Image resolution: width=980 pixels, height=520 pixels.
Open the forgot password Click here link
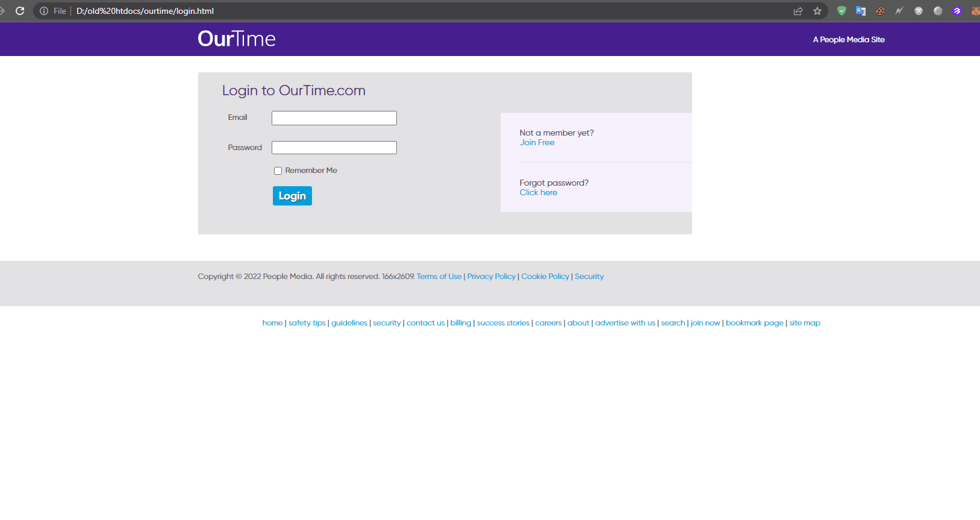538,193
